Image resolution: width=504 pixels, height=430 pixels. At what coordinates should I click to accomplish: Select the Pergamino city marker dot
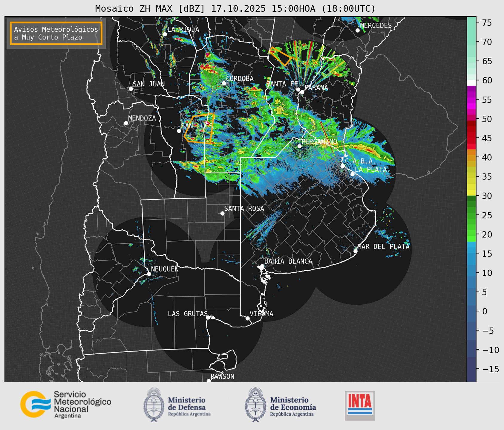299,146
